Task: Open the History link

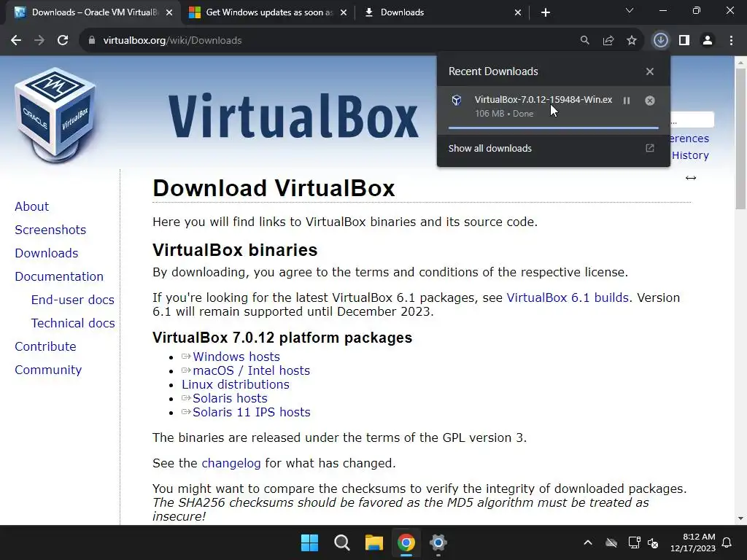Action: point(690,156)
